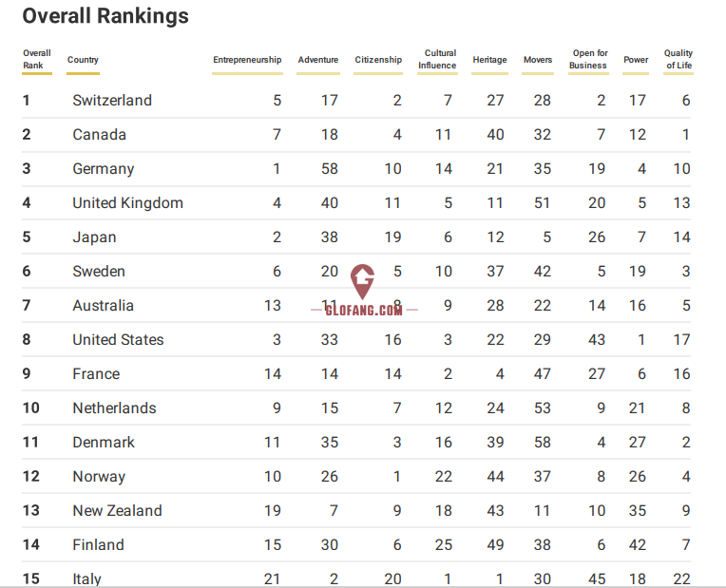Click the Adventure column header
This screenshot has height=588, width=726.
click(317, 60)
